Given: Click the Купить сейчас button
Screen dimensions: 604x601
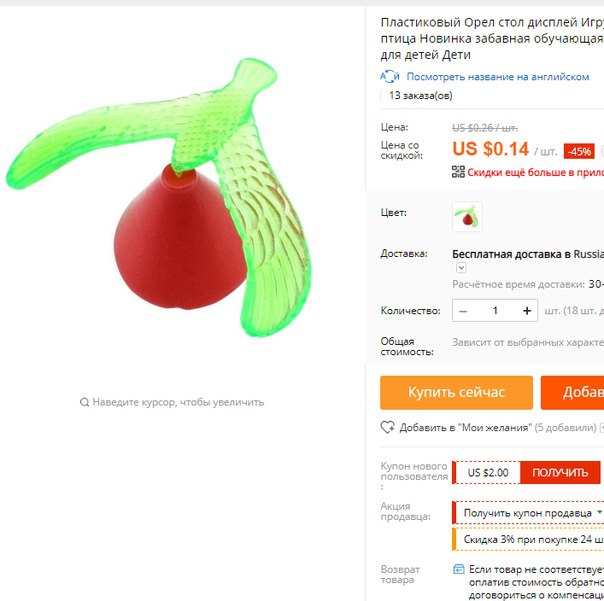Looking at the screenshot, I should [456, 393].
